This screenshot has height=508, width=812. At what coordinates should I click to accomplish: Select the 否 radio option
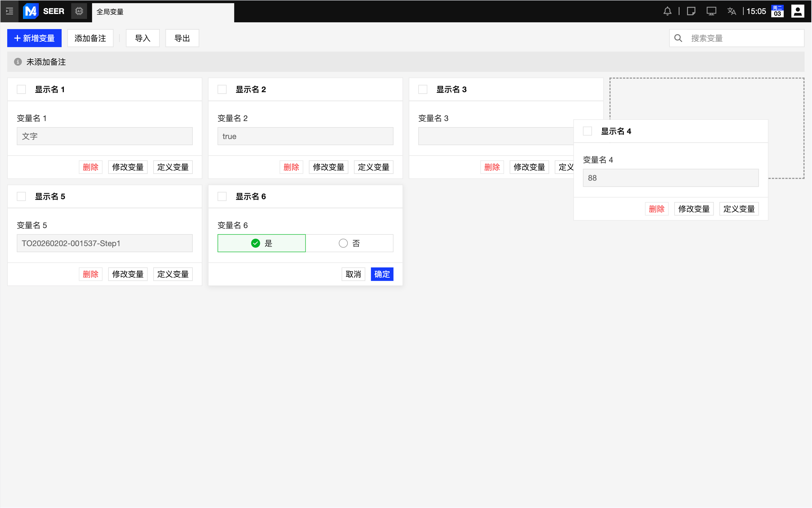[x=349, y=243]
